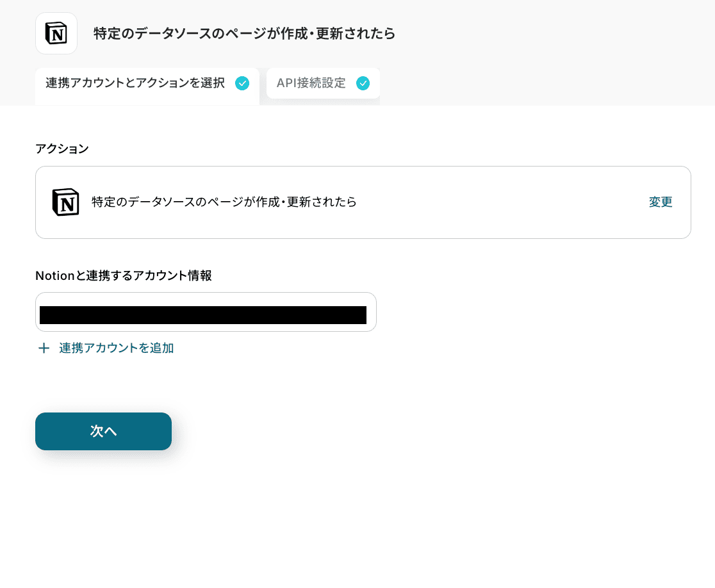Click the right edge of the account dropdown box
The height and width of the screenshot is (588, 715).
pyautogui.click(x=372, y=312)
